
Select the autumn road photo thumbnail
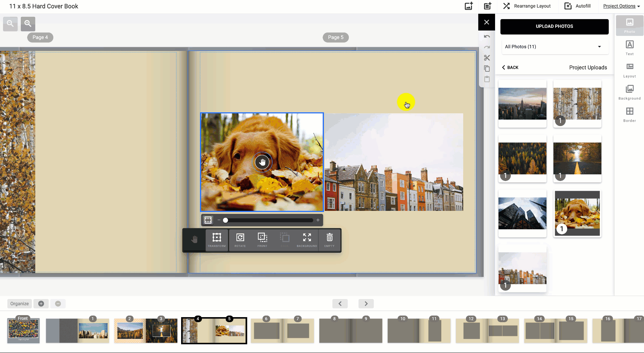pyautogui.click(x=577, y=159)
